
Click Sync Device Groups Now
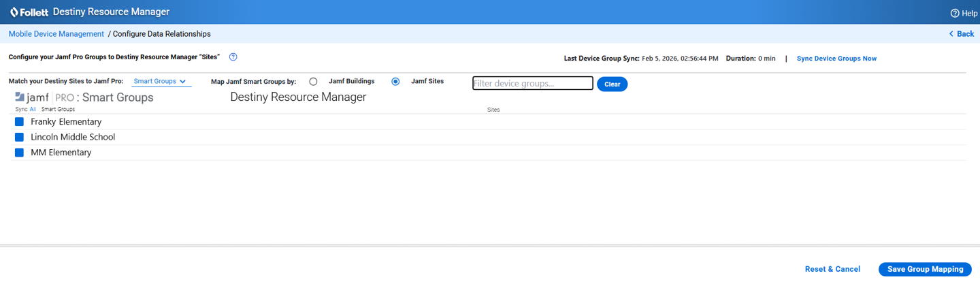836,59
